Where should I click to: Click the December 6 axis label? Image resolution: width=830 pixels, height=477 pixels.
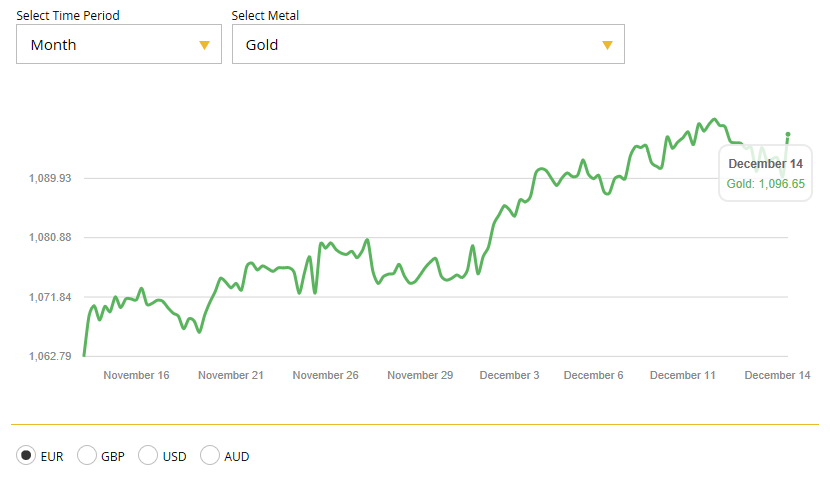coord(594,376)
